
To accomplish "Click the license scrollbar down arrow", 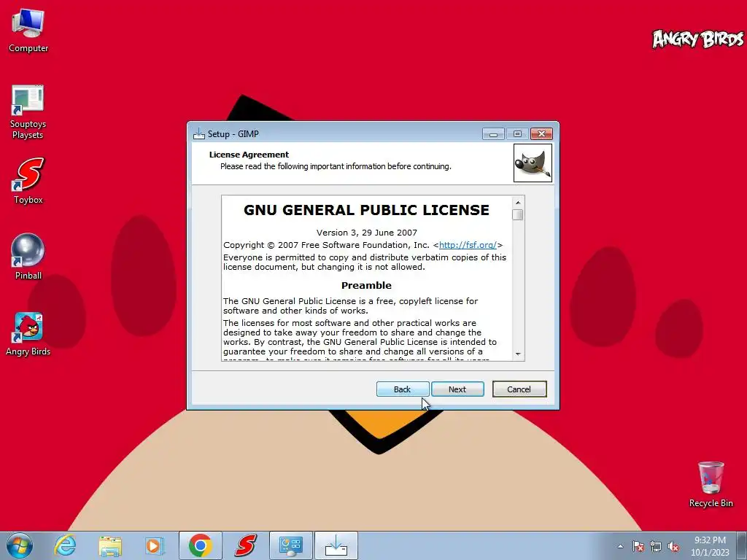I will click(518, 354).
